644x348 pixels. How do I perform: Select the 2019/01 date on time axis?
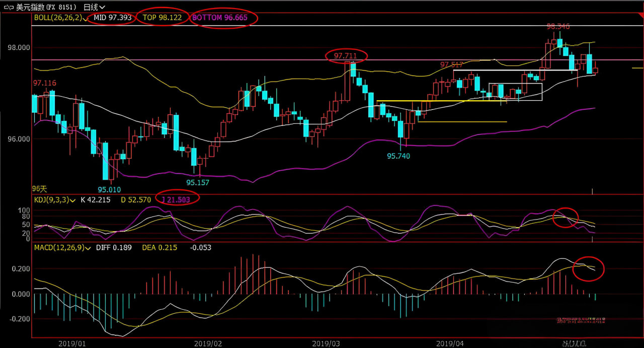[72, 343]
